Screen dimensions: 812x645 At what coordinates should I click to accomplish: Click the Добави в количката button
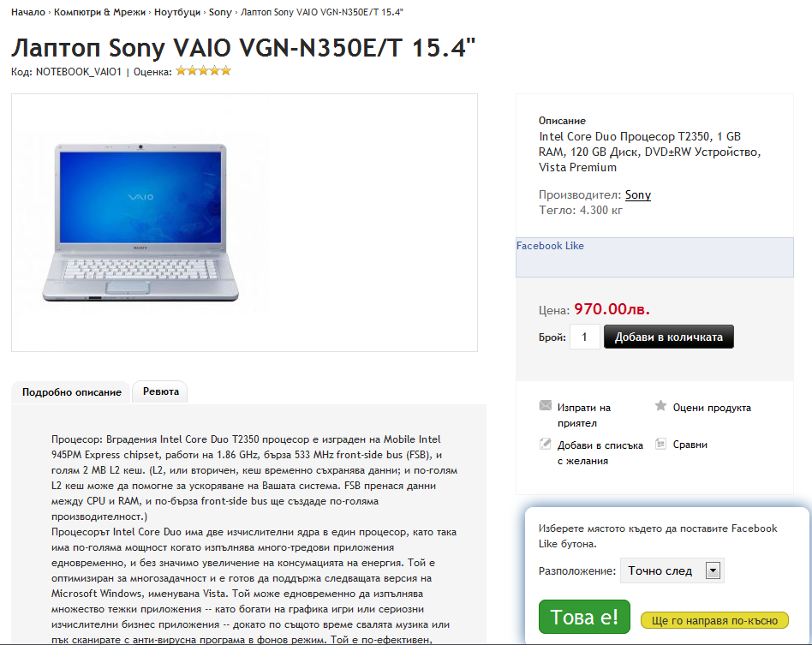pos(669,337)
